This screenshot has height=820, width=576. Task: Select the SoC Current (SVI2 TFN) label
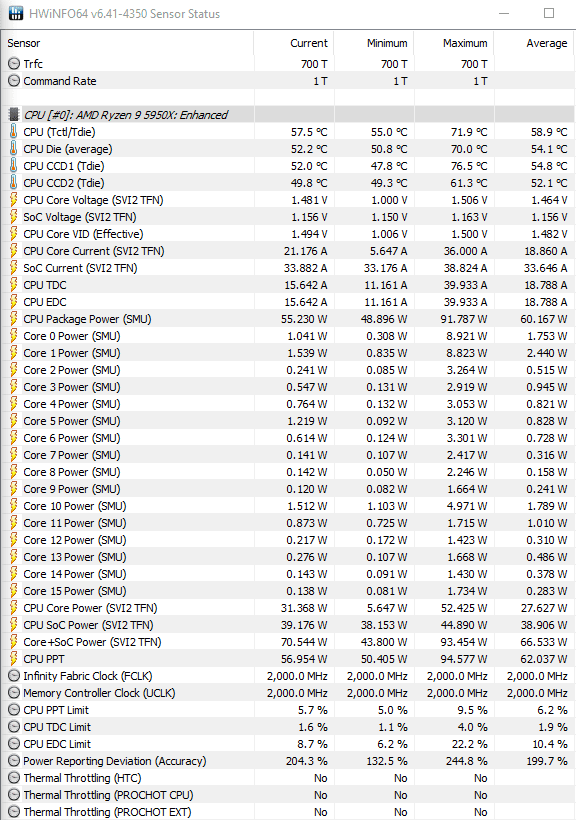(x=80, y=268)
